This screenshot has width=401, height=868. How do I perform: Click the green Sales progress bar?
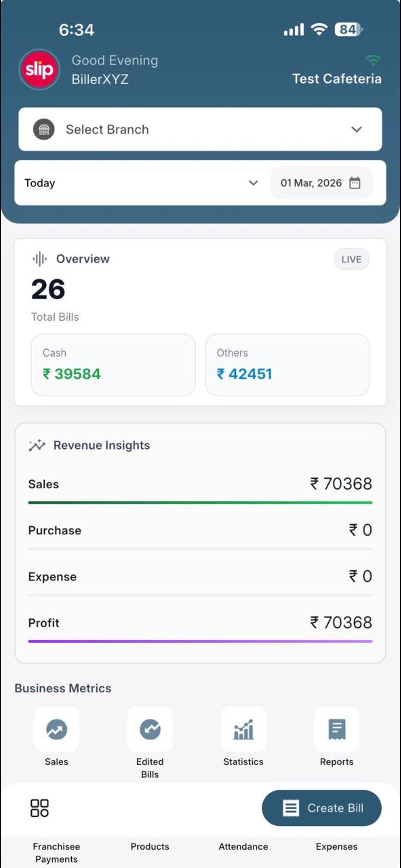(200, 502)
